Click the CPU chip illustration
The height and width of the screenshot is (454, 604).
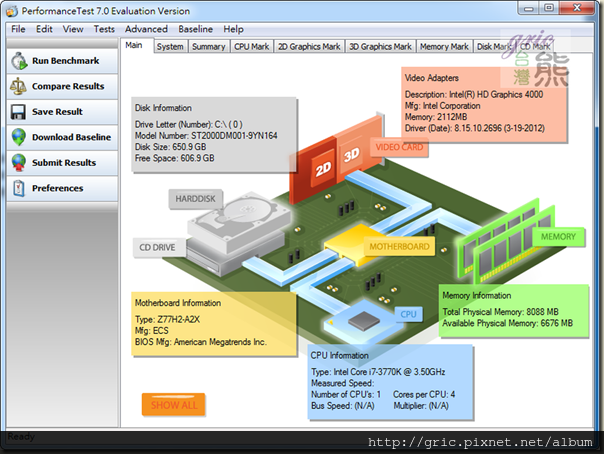(364, 321)
